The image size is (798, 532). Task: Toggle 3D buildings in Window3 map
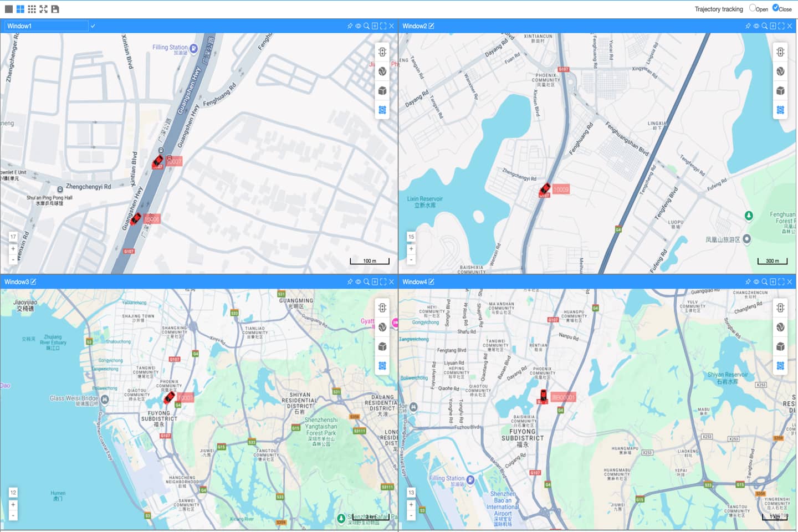click(382, 346)
